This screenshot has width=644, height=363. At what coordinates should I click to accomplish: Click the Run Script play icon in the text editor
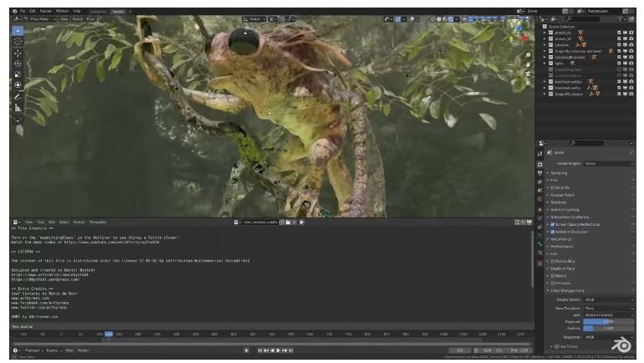pos(302,222)
